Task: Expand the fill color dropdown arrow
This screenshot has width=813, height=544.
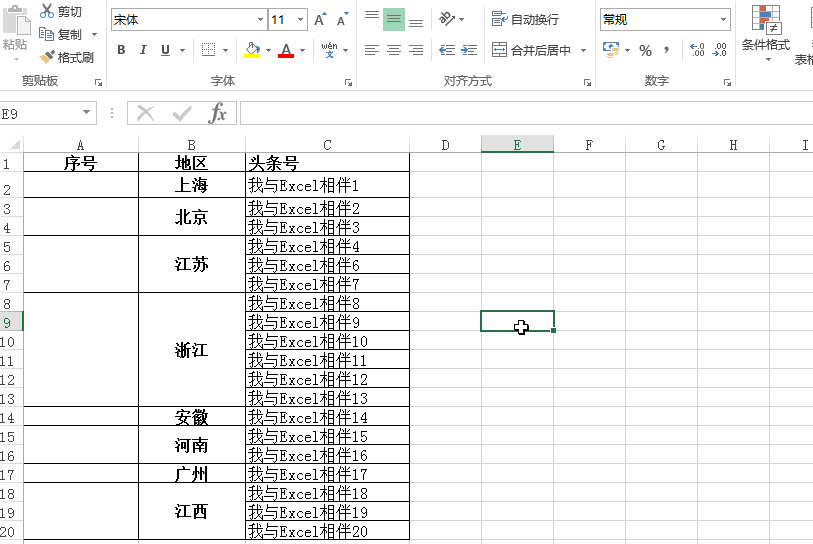Action: (x=268, y=50)
